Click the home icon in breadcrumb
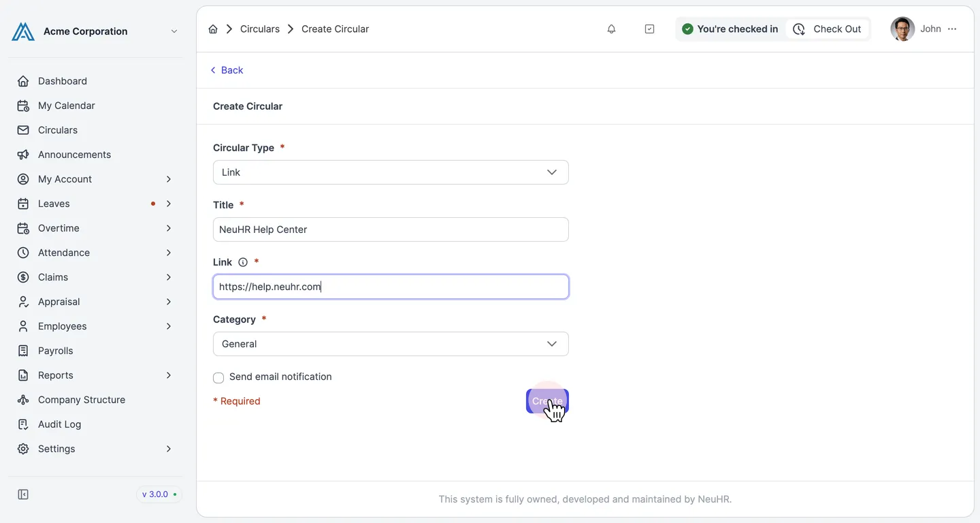The height and width of the screenshot is (523, 980). click(213, 29)
